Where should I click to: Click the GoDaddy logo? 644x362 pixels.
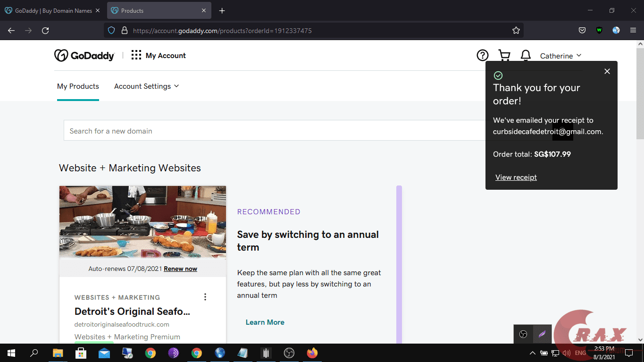click(x=84, y=55)
